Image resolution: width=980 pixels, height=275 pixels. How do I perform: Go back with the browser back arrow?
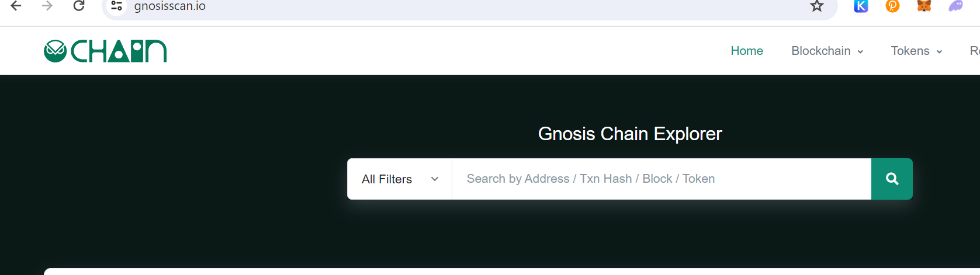pyautogui.click(x=16, y=6)
